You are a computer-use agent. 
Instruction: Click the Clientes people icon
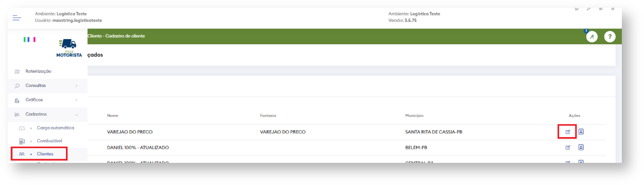pos(22,154)
